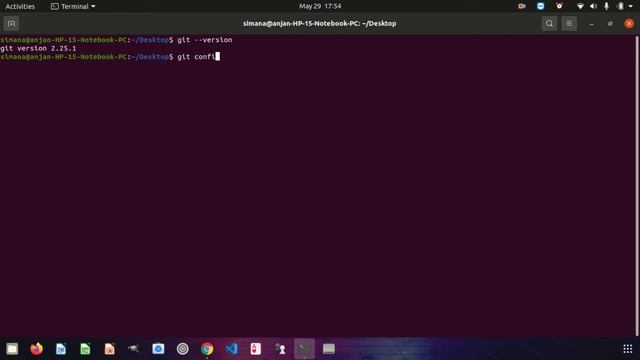The image size is (640, 360).
Task: Open terminal search
Action: [x=549, y=24]
